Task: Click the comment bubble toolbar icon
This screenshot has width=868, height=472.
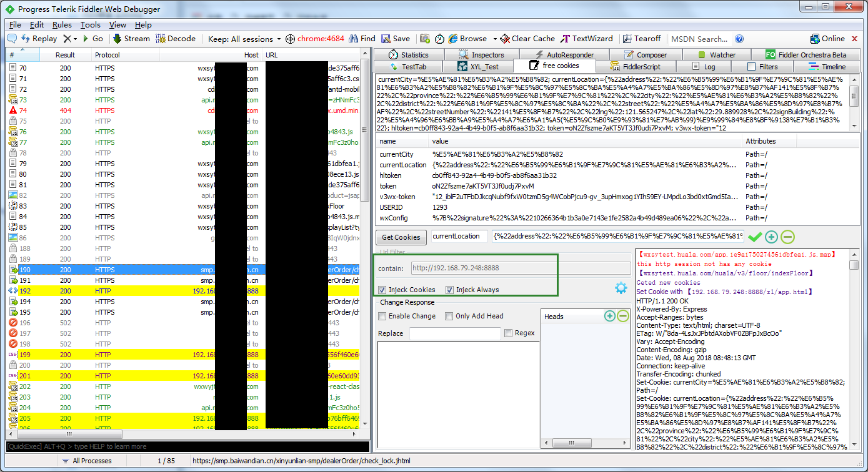Action: pos(12,39)
